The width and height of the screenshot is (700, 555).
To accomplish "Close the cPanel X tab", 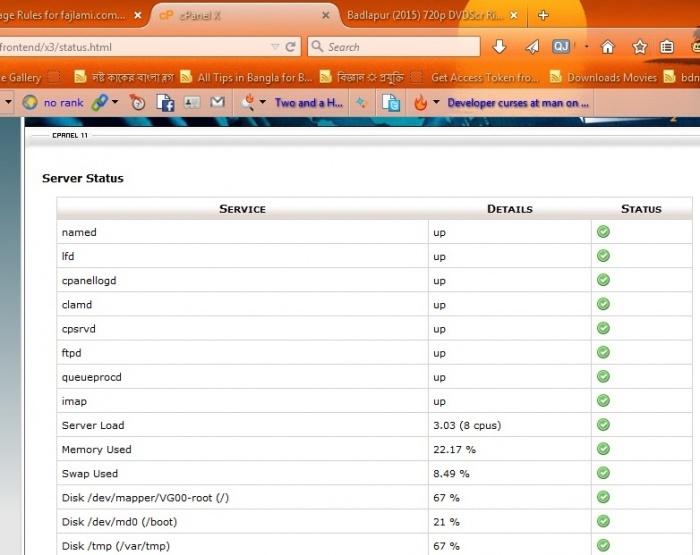I will [x=326, y=16].
